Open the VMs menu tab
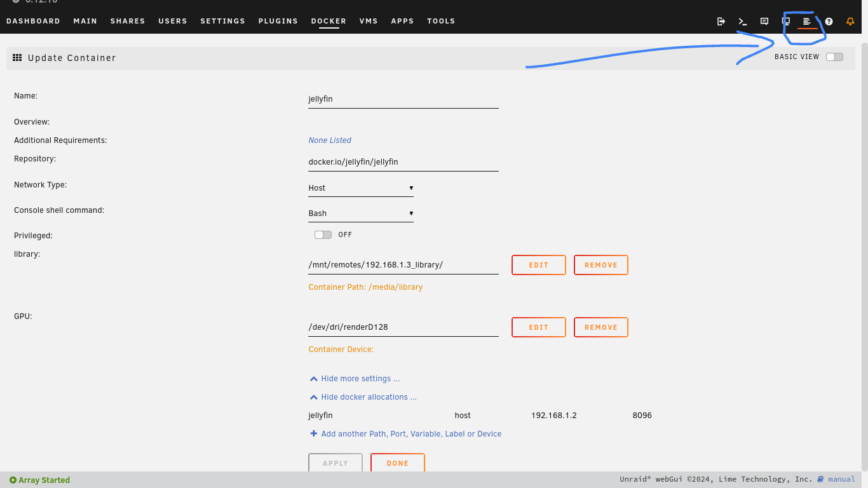Image resolution: width=868 pixels, height=488 pixels. 369,21
